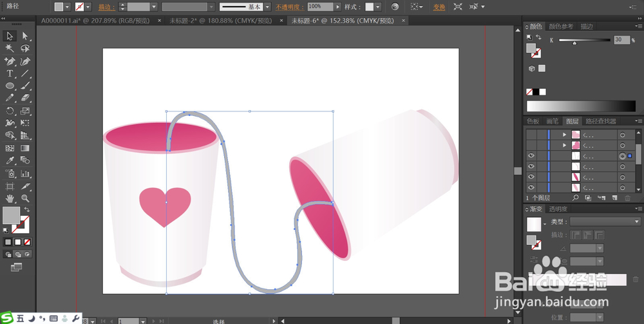Select the Perspective Grid tool

click(25, 135)
